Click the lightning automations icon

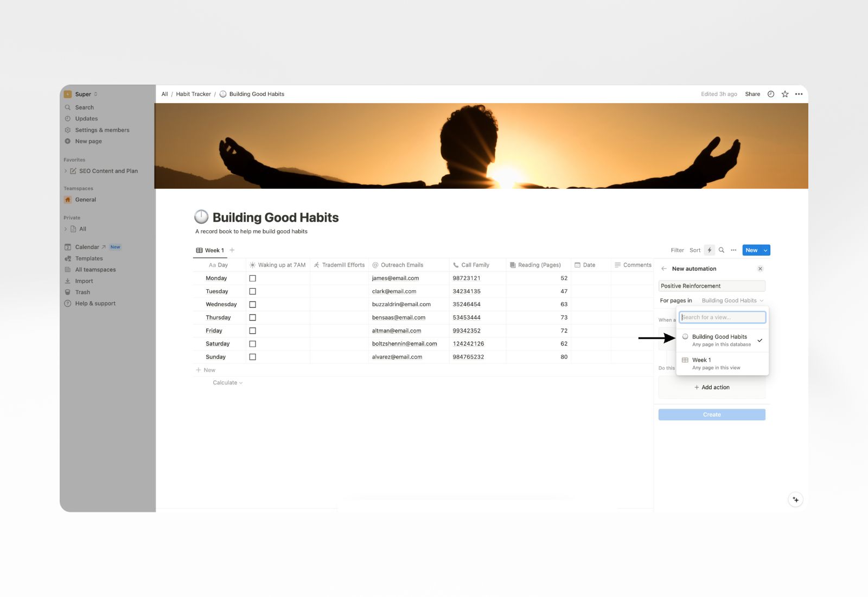pos(710,250)
